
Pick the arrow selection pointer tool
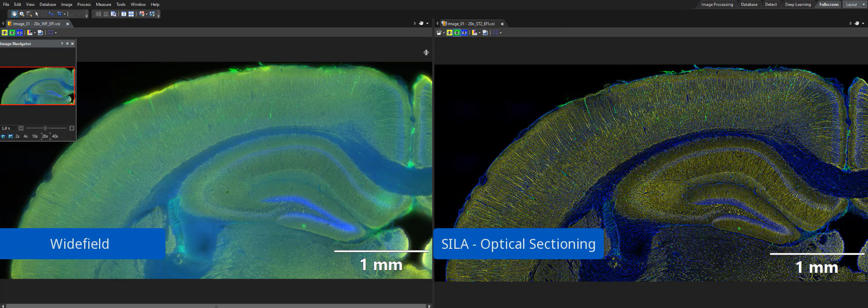(x=37, y=14)
